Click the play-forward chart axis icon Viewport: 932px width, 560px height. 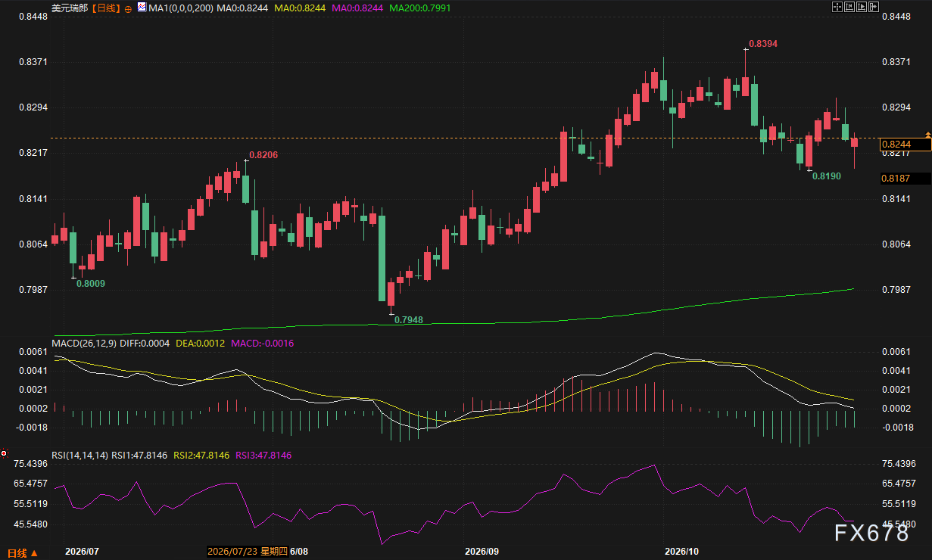click(x=862, y=7)
